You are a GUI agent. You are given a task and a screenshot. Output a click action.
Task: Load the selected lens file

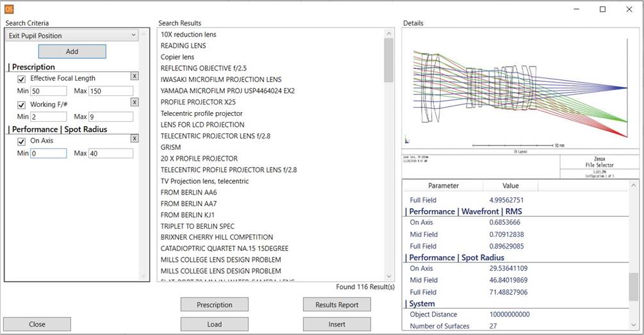(214, 324)
